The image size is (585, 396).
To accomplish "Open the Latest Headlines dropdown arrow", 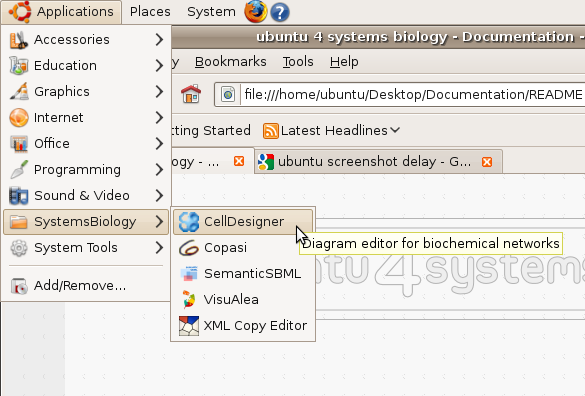I will click(x=395, y=130).
